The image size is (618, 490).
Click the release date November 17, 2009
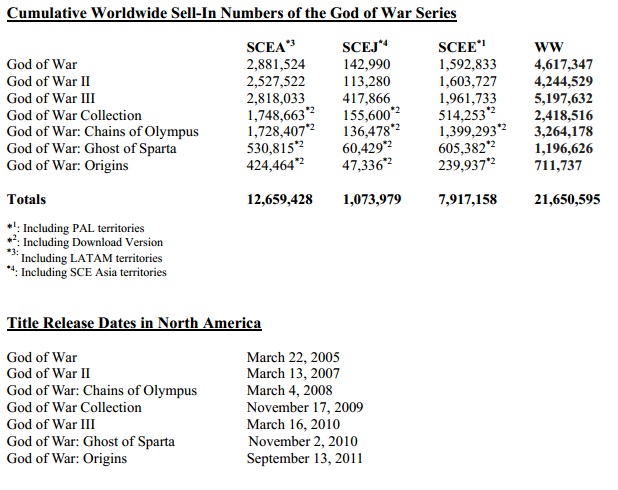(305, 408)
